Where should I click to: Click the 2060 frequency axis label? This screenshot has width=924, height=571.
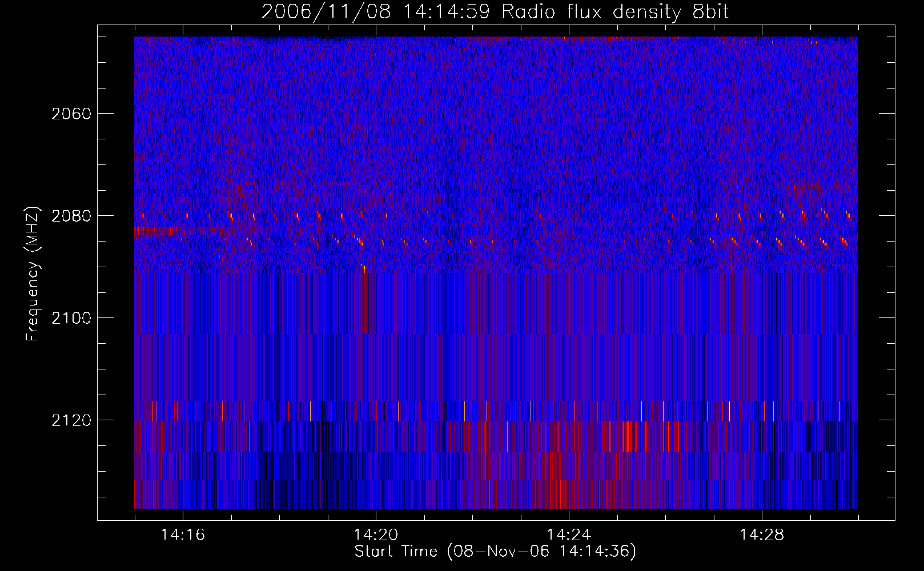click(71, 114)
